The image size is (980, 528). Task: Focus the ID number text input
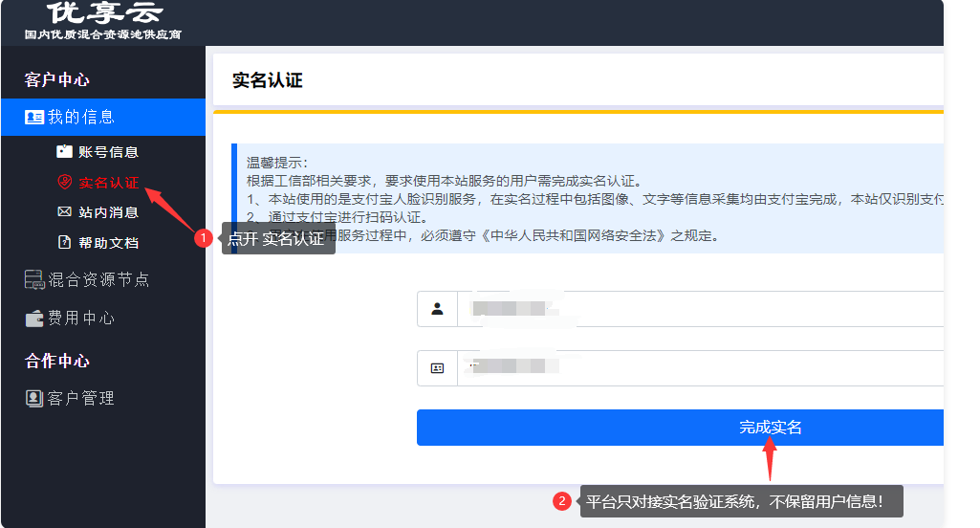[698, 368]
